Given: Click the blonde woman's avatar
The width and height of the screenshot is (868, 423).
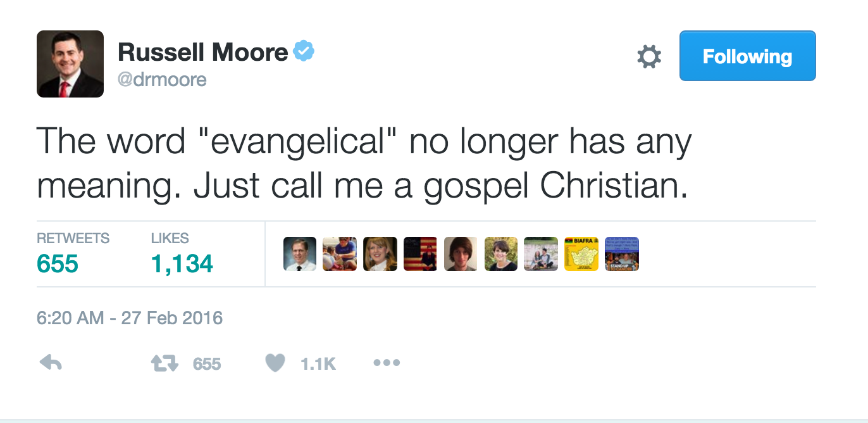Looking at the screenshot, I should (x=380, y=254).
